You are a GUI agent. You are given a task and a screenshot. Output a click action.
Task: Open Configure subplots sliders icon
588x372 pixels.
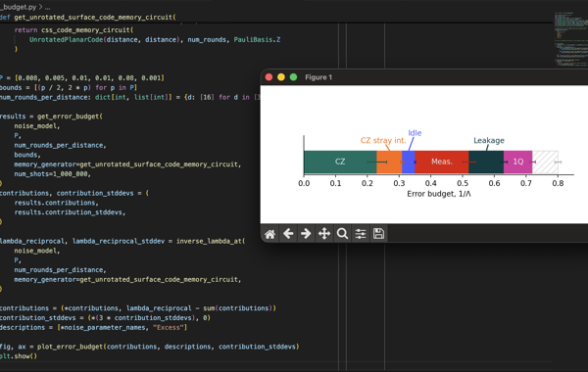(x=361, y=234)
